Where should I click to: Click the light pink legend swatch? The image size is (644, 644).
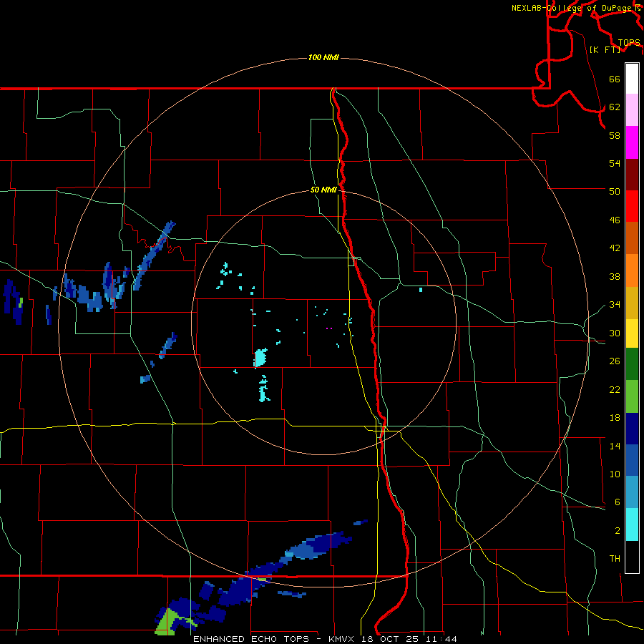click(x=632, y=110)
